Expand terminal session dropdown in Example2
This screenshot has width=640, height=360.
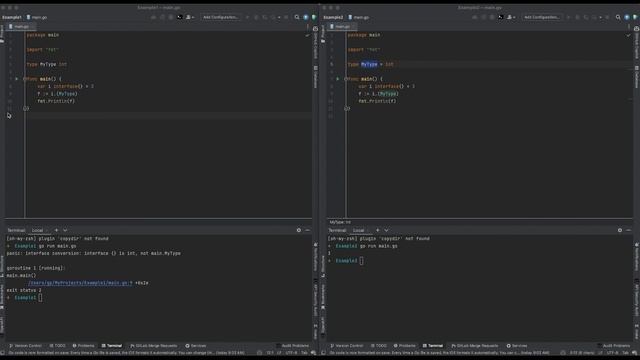pos(387,230)
